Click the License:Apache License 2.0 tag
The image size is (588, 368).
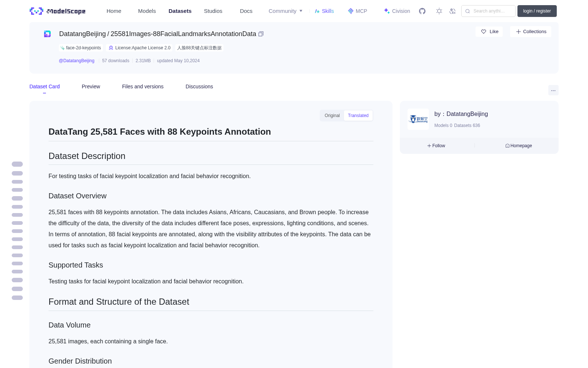pyautogui.click(x=140, y=48)
